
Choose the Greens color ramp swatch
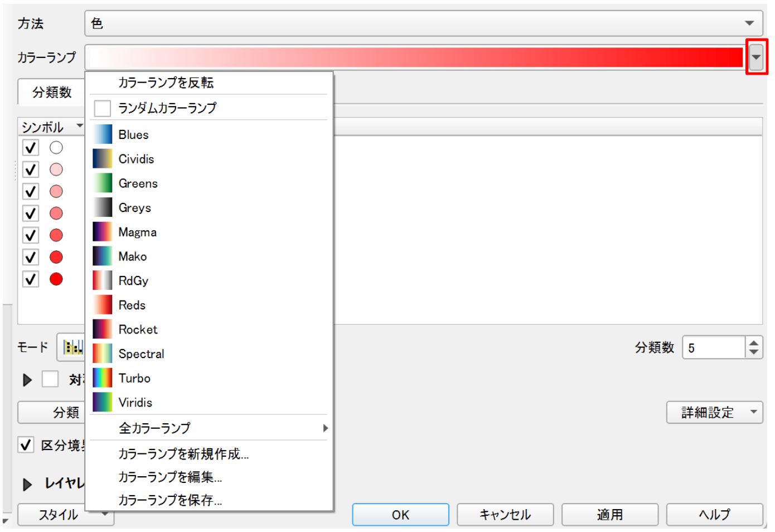pyautogui.click(x=103, y=183)
